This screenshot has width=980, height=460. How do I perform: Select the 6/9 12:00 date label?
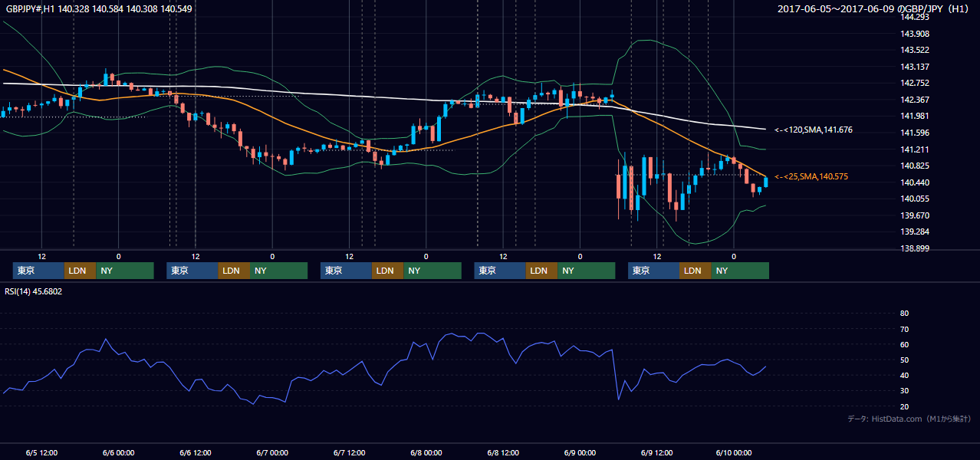[656, 452]
